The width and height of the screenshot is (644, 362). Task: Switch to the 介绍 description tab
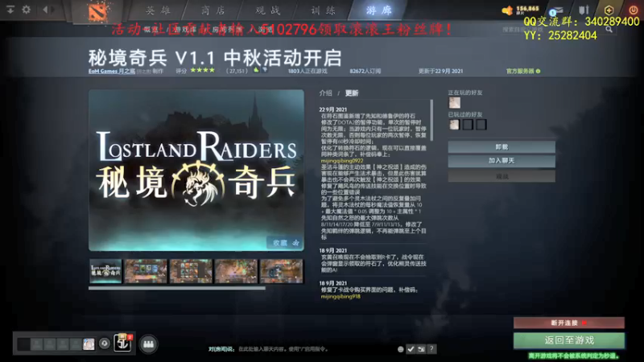click(x=326, y=93)
